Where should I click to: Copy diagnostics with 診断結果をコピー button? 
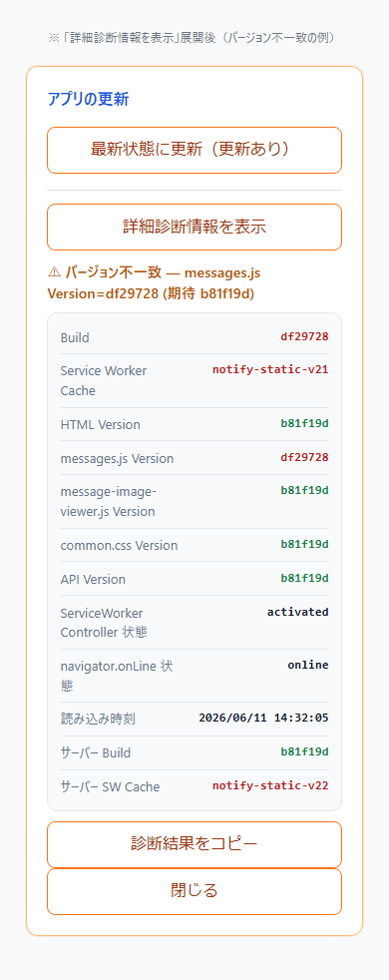pyautogui.click(x=194, y=844)
